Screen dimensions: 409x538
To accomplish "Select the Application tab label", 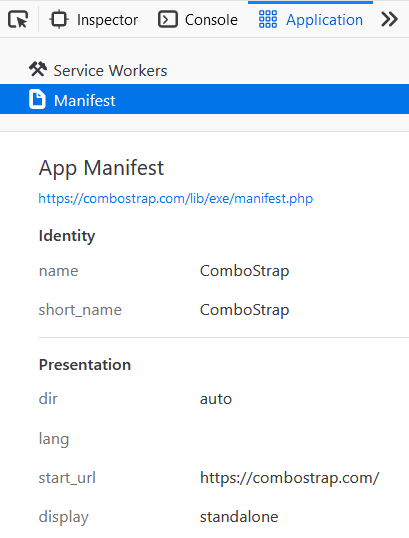I will coord(324,20).
